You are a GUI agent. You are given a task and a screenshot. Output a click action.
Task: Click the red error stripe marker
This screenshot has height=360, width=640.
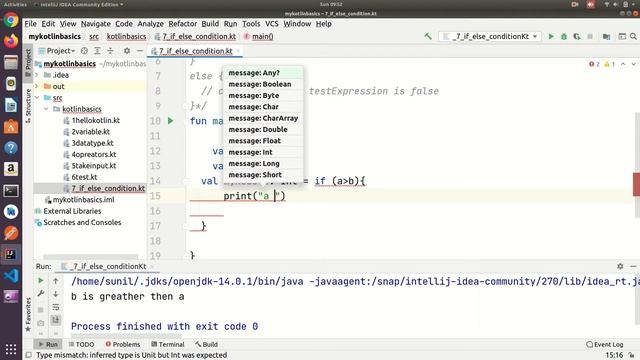tap(636, 184)
